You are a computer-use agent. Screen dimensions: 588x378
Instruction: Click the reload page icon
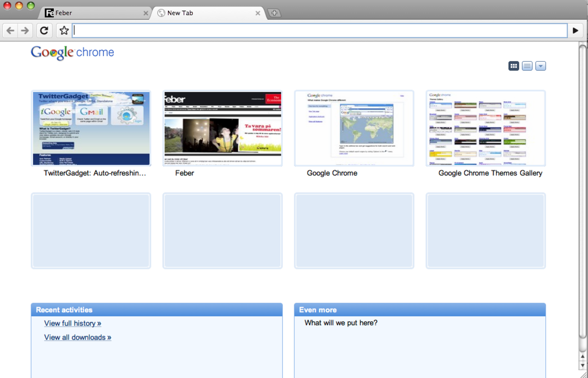(x=44, y=30)
